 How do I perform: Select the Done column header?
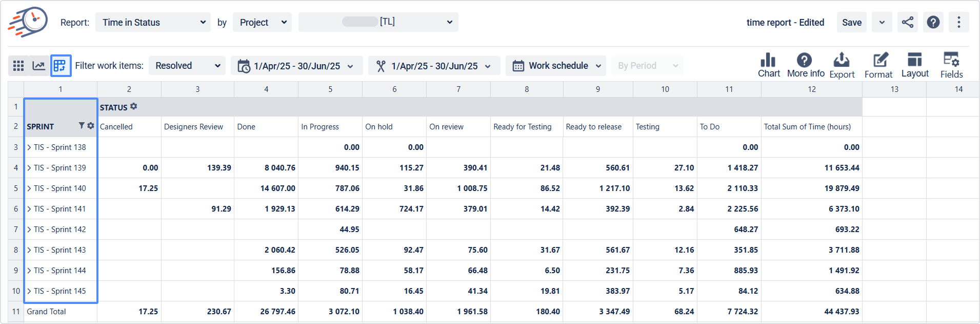(x=266, y=127)
